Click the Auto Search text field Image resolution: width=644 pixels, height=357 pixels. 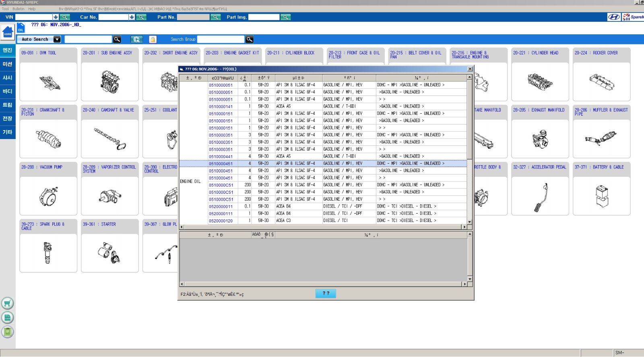tap(88, 39)
